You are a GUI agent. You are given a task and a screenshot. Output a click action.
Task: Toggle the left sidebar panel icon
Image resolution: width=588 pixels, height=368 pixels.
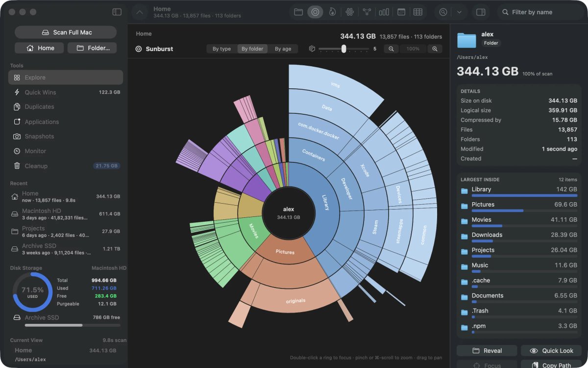[117, 12]
